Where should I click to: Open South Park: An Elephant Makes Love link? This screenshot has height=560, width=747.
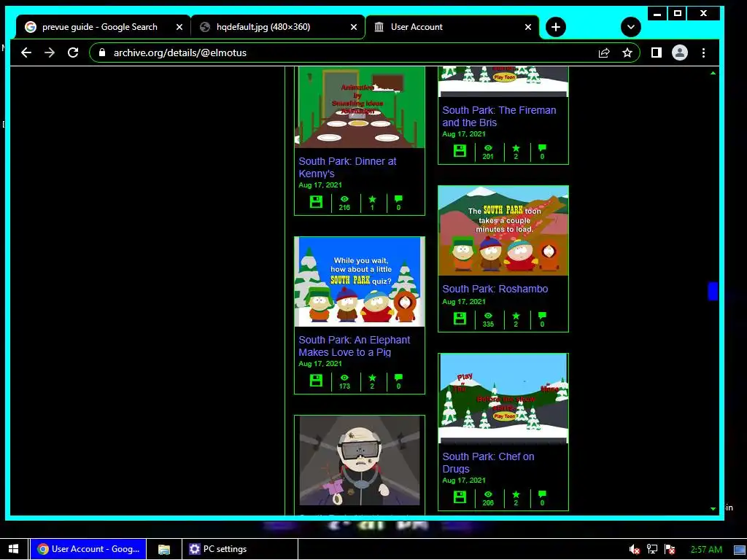pos(354,346)
